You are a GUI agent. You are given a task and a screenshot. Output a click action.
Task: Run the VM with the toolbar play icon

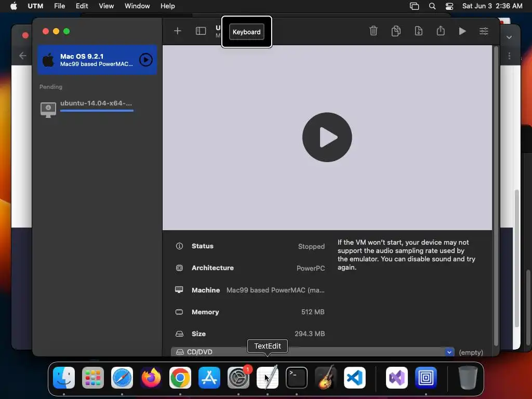[x=462, y=31]
